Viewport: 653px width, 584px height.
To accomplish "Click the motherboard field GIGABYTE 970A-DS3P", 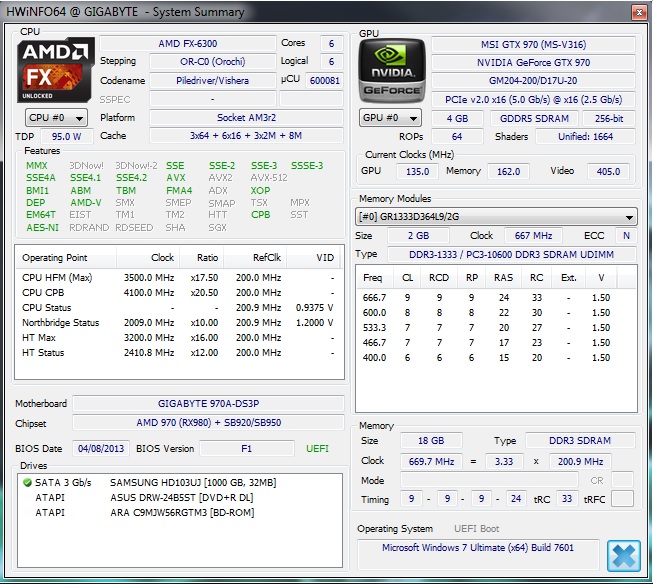I will coord(208,403).
